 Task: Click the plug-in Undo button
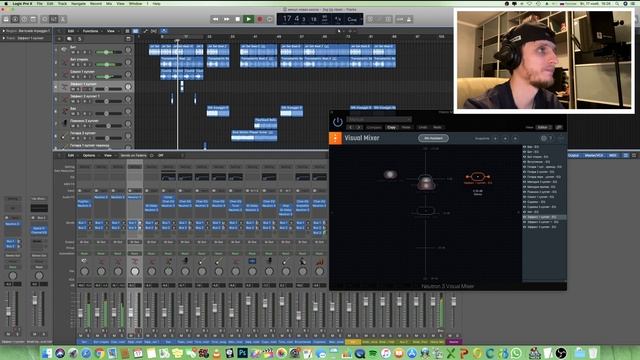click(x=422, y=127)
